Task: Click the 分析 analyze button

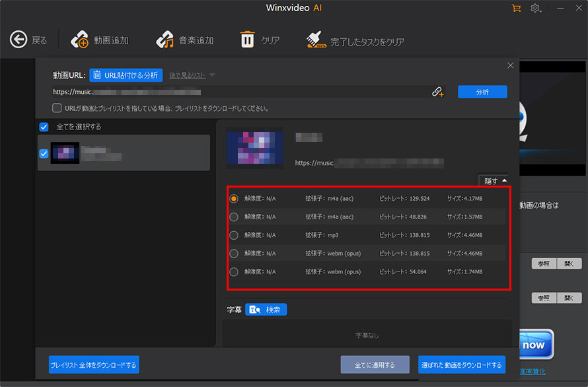Action: click(482, 92)
